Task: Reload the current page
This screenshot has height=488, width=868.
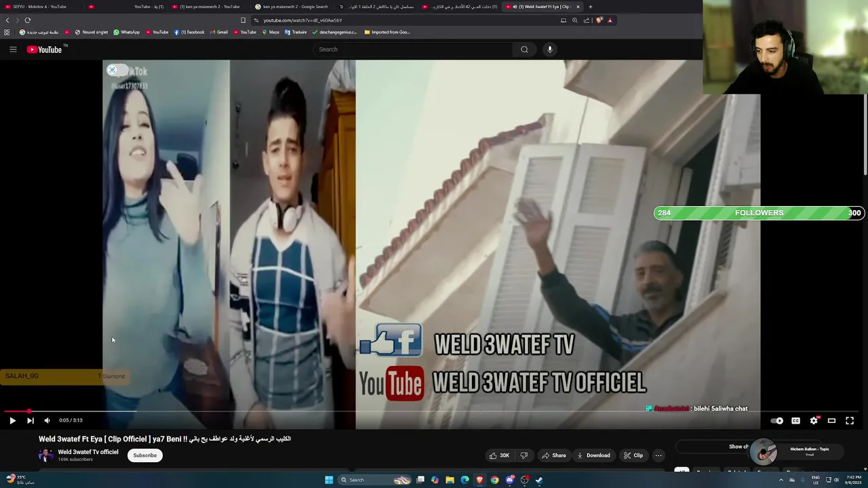Action: pyautogui.click(x=28, y=20)
